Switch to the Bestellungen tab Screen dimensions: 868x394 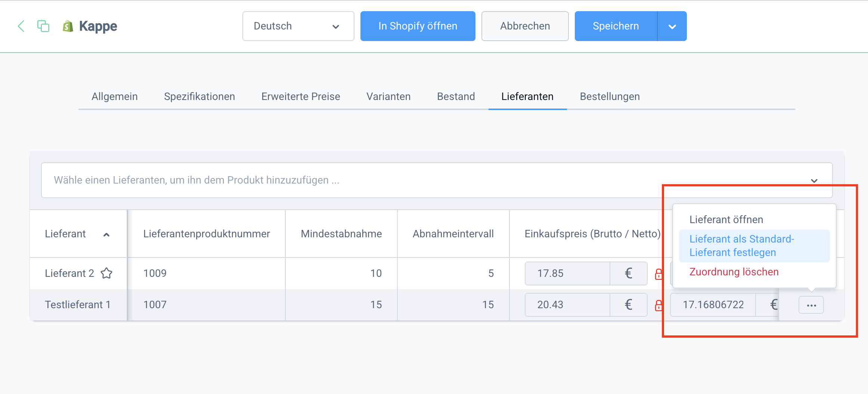pyautogui.click(x=610, y=97)
